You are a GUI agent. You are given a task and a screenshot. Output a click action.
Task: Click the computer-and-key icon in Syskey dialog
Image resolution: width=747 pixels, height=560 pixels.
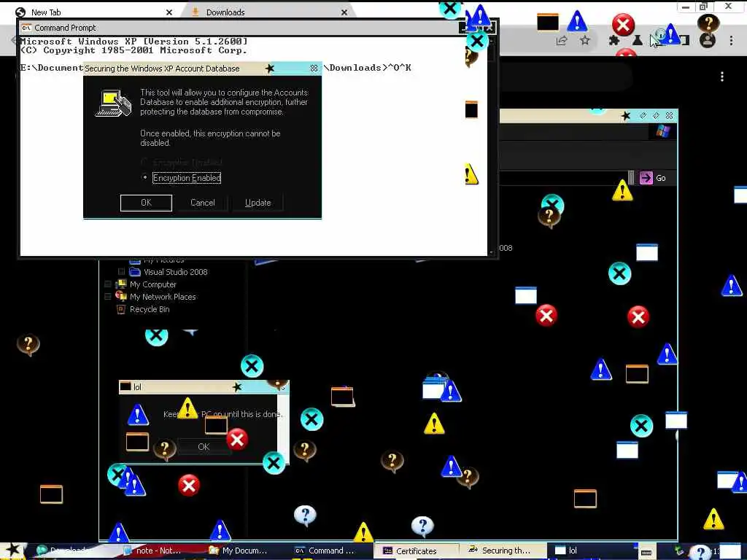coord(113,104)
